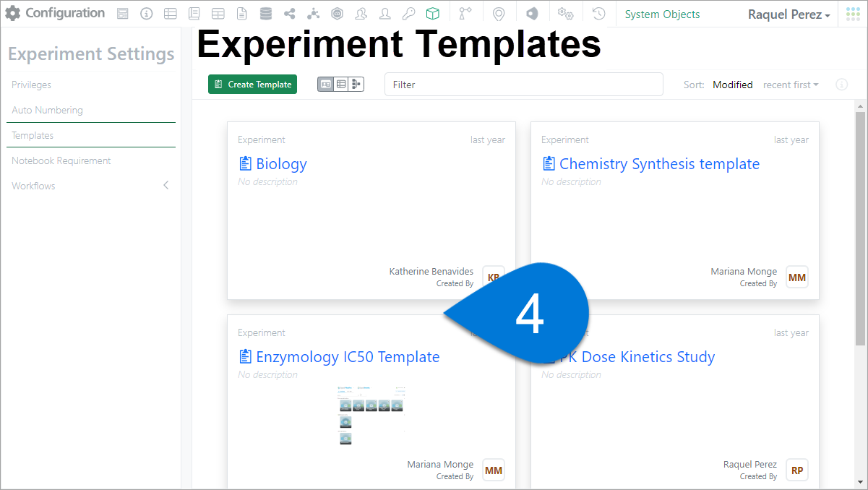
Task: Select Privileges in Experiment Settings sidebar
Action: tap(32, 85)
